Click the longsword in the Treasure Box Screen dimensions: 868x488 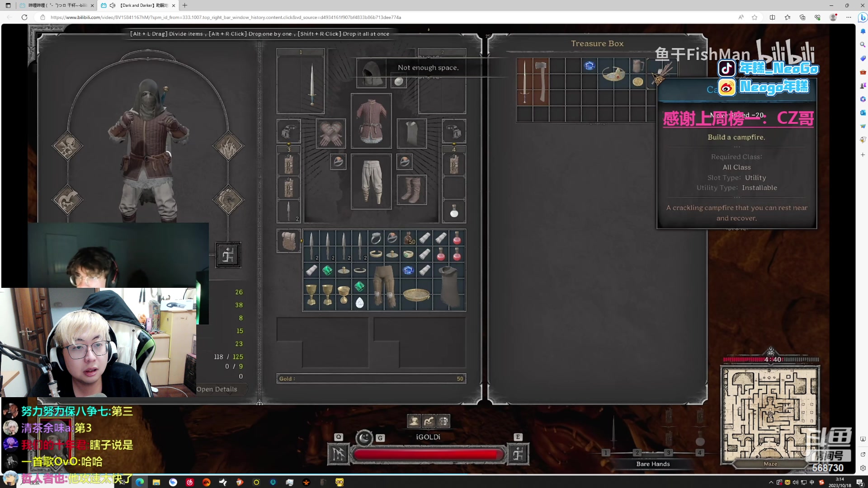524,82
